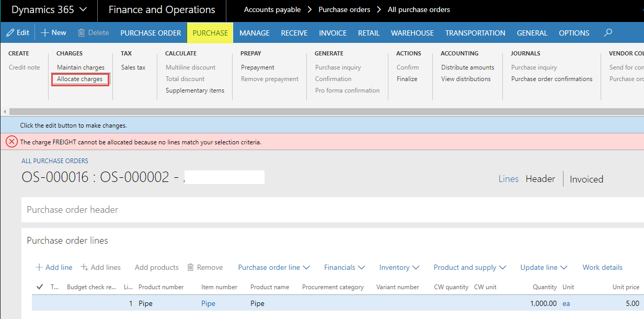This screenshot has height=319, width=644.
Task: Click the plus icon for New
Action: point(45,32)
